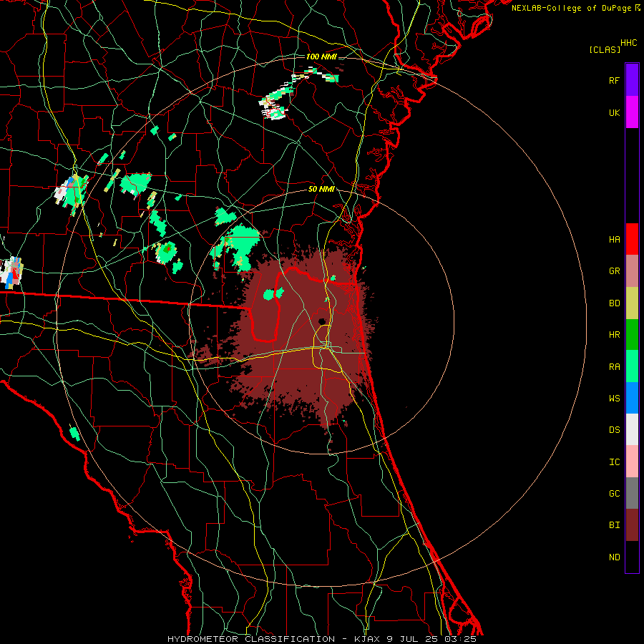Click the 'HR' legend label
Screen dimensions: 644x644
coord(615,335)
